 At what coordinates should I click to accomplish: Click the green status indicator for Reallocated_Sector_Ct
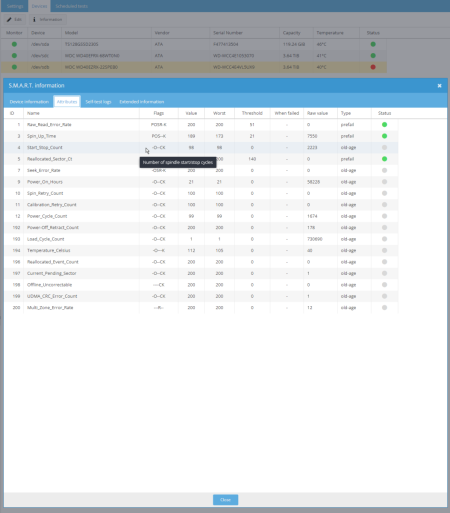(x=384, y=159)
